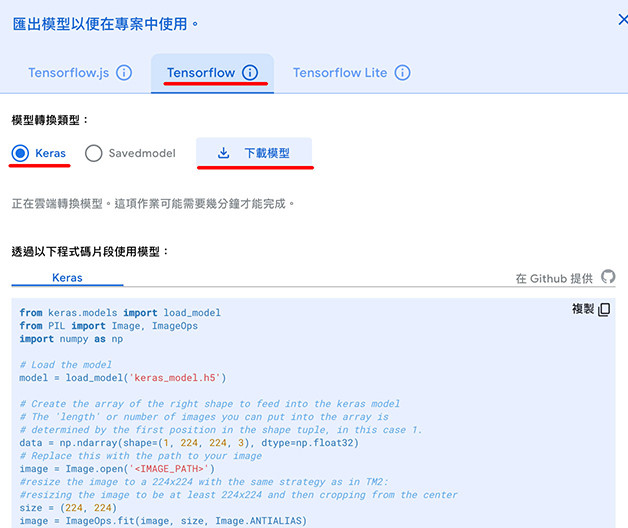Viewport: 628px width, 528px height.
Task: Close the export model dialog
Action: point(623,20)
